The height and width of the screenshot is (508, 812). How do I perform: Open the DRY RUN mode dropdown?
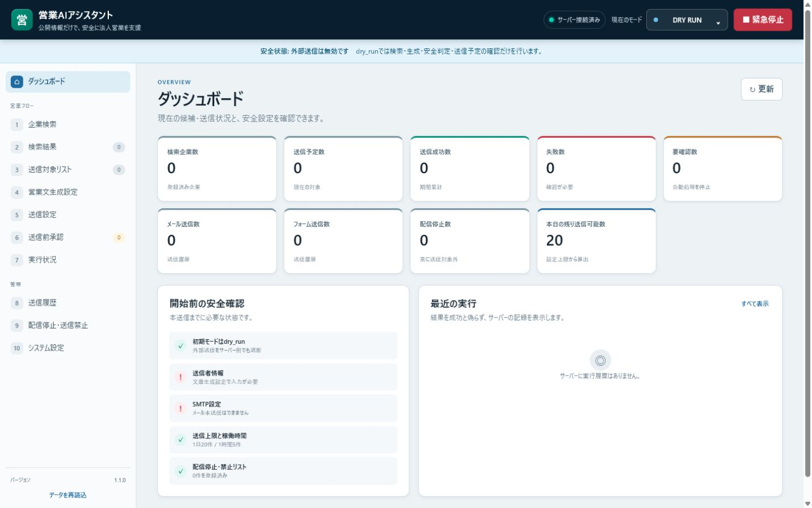tap(687, 20)
